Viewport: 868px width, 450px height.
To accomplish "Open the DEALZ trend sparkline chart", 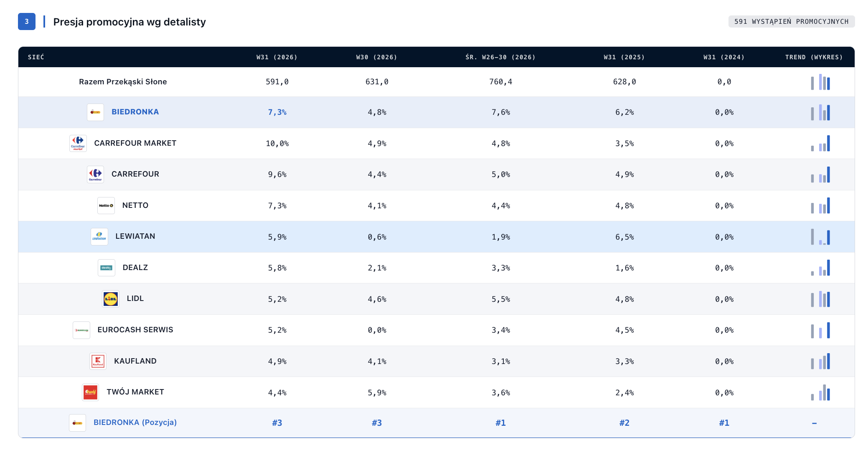I will [x=820, y=268].
